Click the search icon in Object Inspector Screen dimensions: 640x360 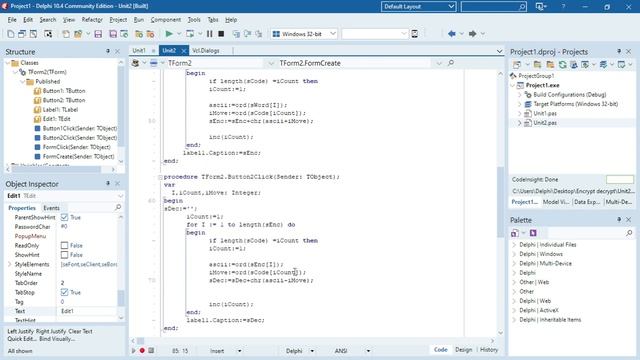tap(118, 207)
